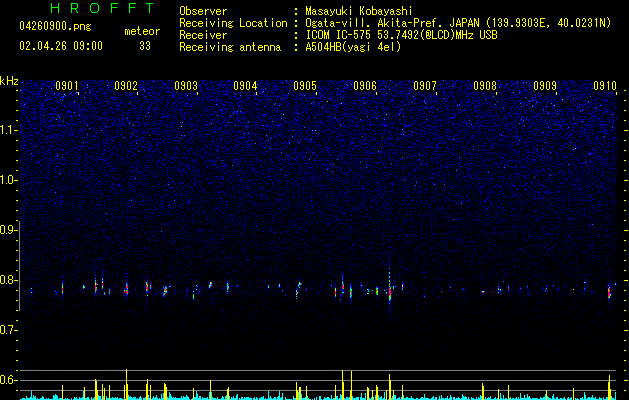
Task: Select antenna value A504HB(yagi 4el)
Action: point(353,47)
